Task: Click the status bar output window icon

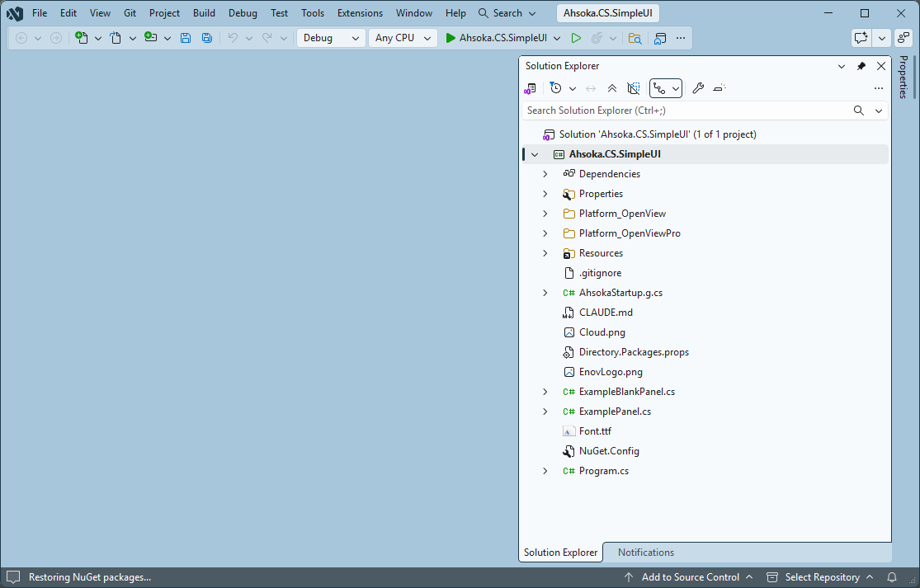Action: 13,577
